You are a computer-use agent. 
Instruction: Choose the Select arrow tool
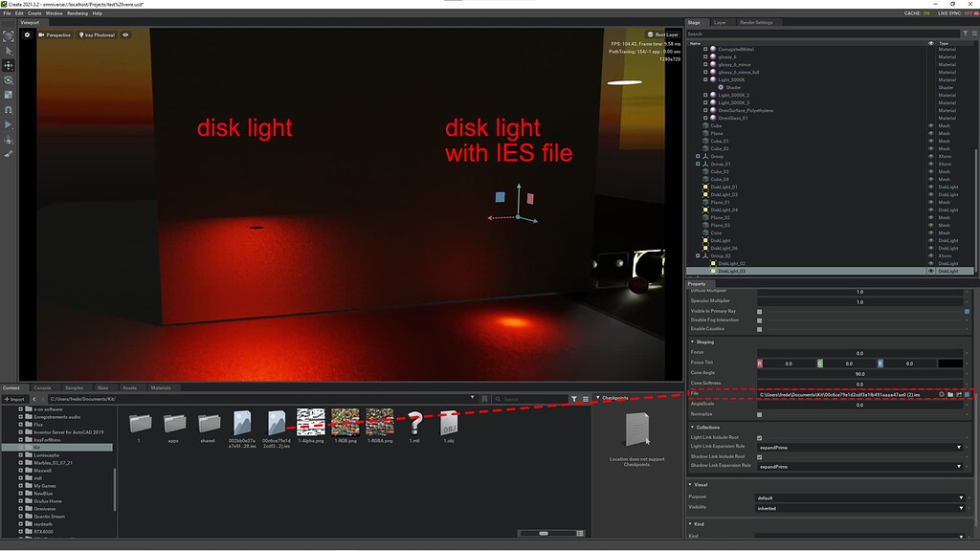10,51
